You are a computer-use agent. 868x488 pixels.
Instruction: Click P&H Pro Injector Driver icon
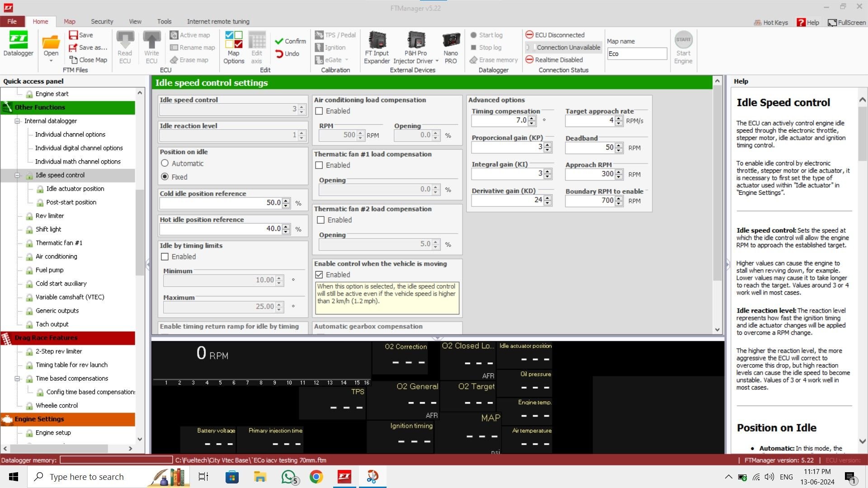[415, 41]
